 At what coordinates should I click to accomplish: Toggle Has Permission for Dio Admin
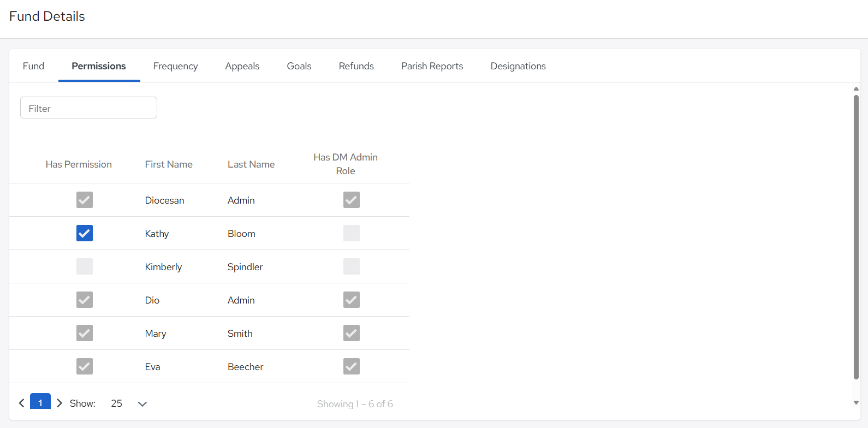(x=85, y=300)
